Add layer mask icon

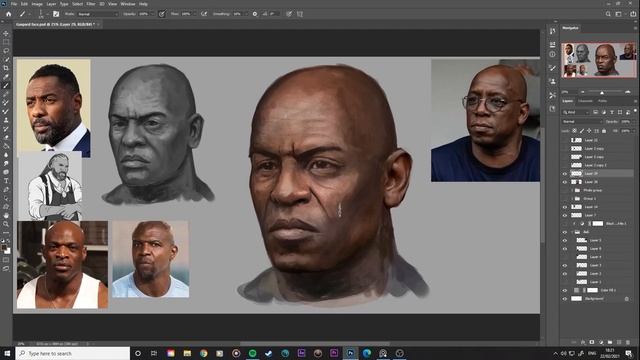pos(592,342)
